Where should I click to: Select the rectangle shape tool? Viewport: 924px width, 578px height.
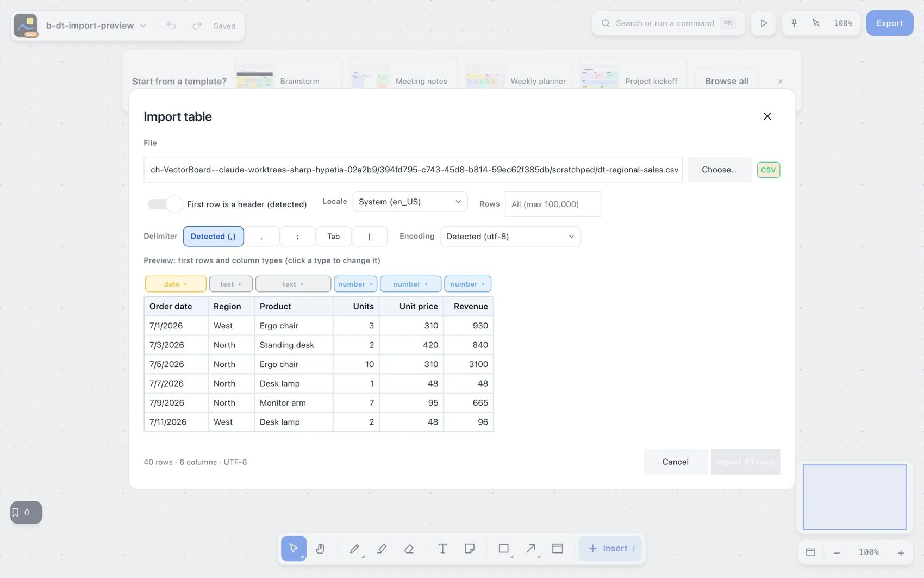click(504, 548)
